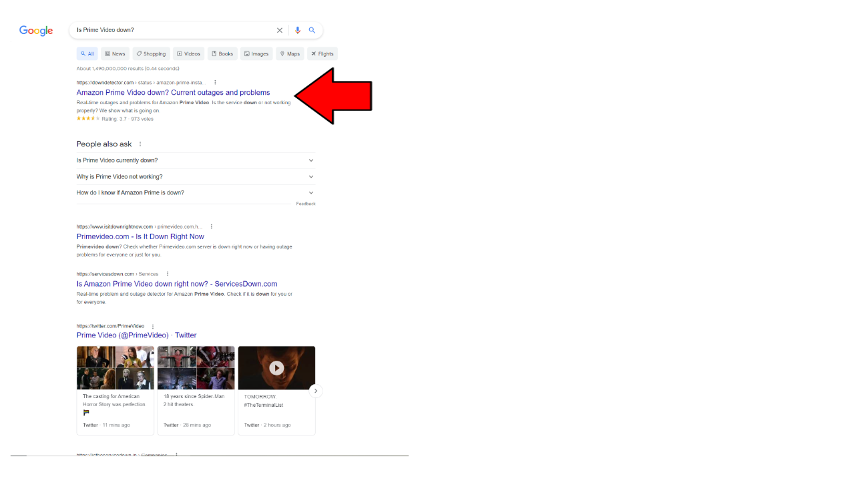868x487 pixels.
Task: Open "Amazon Prime Video down? Current outages" link
Action: click(x=174, y=93)
